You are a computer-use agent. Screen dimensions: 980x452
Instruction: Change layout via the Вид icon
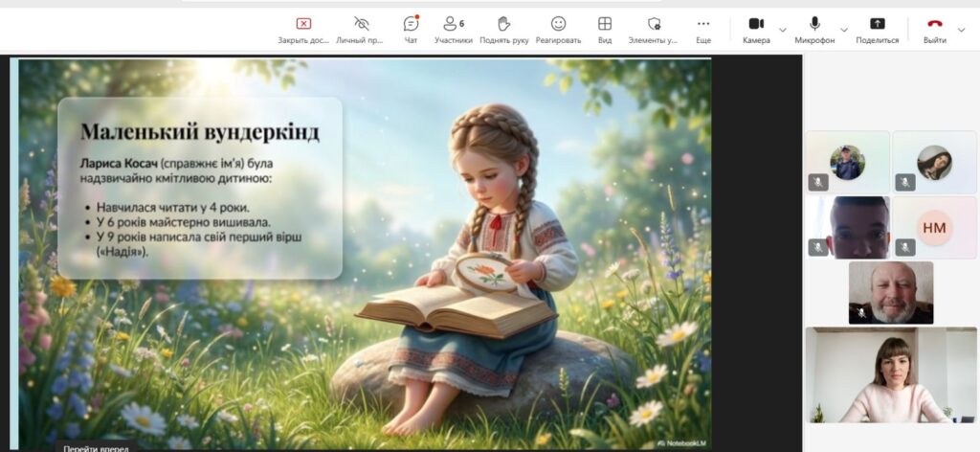coord(605,25)
